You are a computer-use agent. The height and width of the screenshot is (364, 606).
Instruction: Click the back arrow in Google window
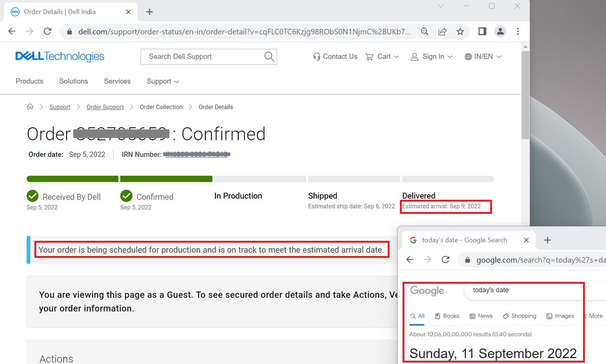point(410,259)
